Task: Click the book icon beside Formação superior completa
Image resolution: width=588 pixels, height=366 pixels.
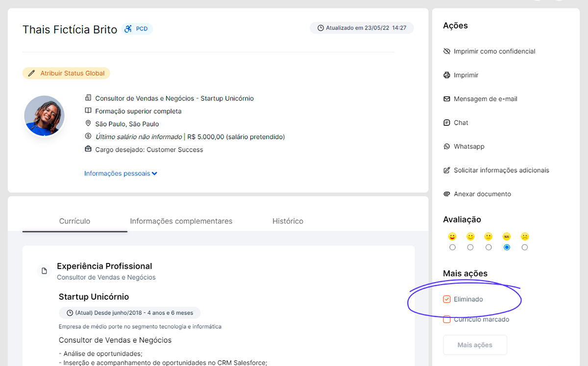Action: [88, 111]
